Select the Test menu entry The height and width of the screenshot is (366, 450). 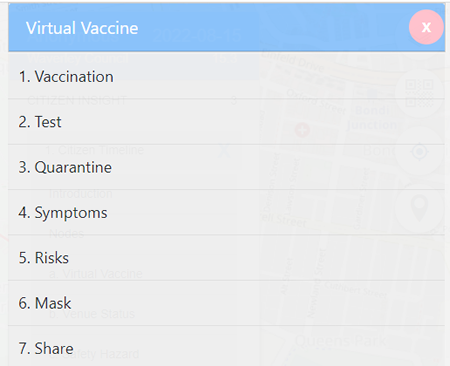coord(226,122)
